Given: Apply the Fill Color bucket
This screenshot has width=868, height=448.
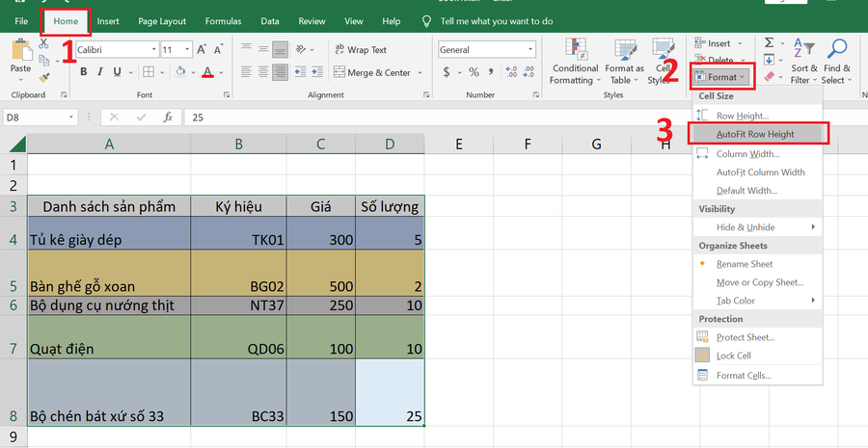Looking at the screenshot, I should pyautogui.click(x=180, y=72).
